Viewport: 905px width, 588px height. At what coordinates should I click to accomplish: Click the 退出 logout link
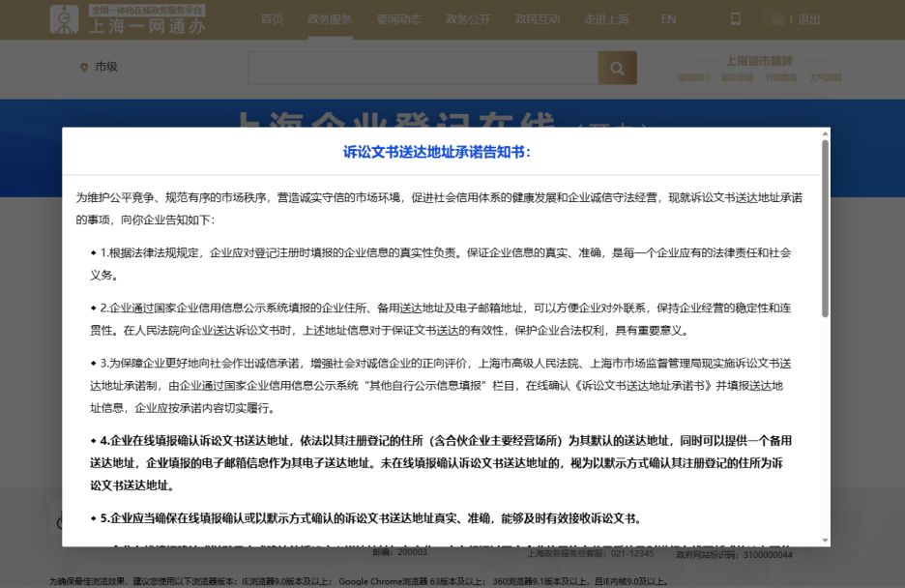pos(808,17)
